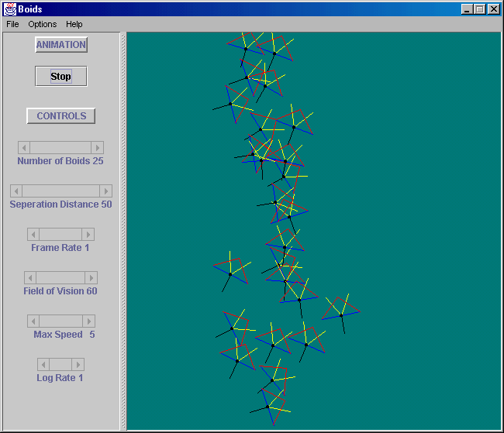This screenshot has height=433, width=504.
Task: Click the 'Number of Boids 25' label
Action: (60, 161)
